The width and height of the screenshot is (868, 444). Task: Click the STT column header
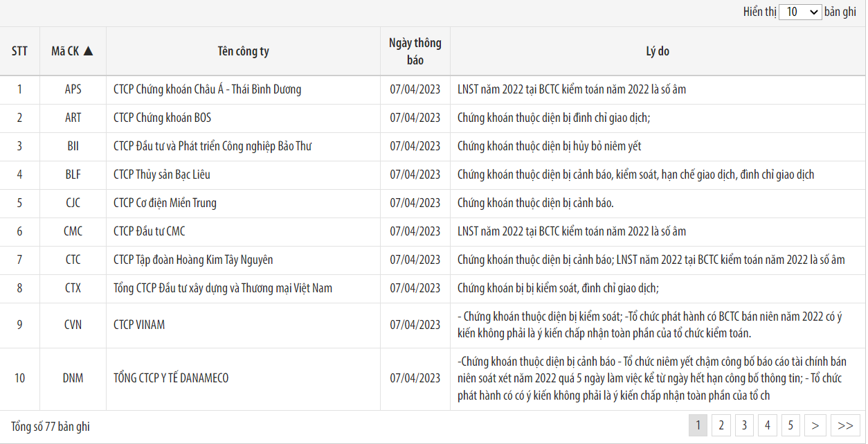click(x=19, y=51)
